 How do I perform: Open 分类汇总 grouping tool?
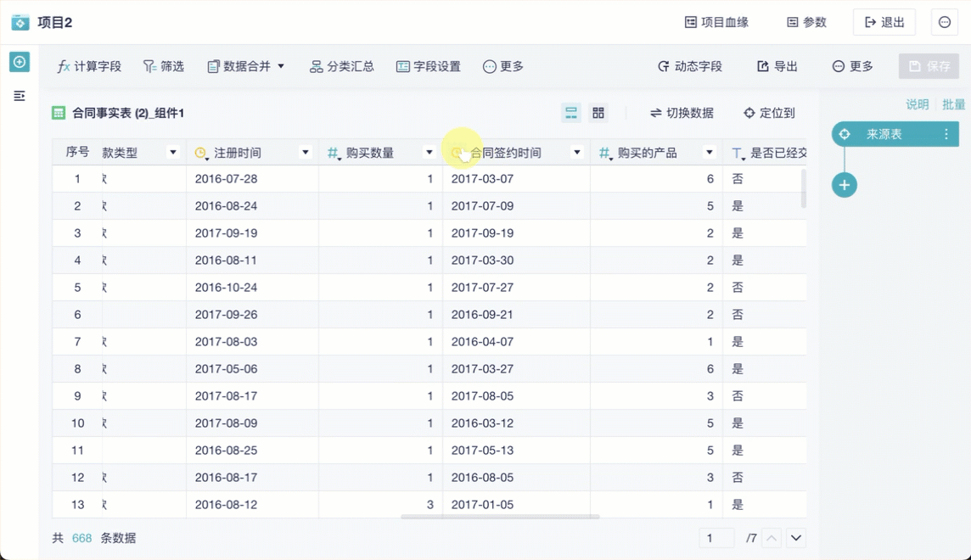pyautogui.click(x=341, y=66)
